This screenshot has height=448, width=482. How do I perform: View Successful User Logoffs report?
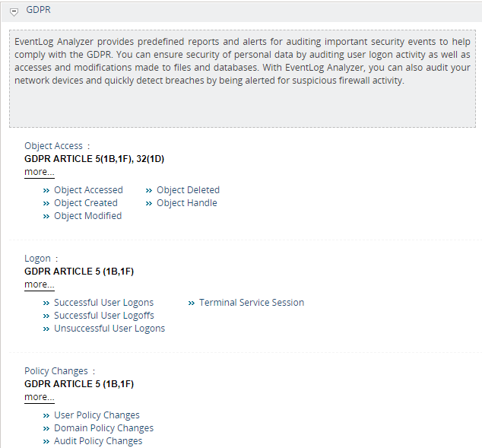point(103,316)
